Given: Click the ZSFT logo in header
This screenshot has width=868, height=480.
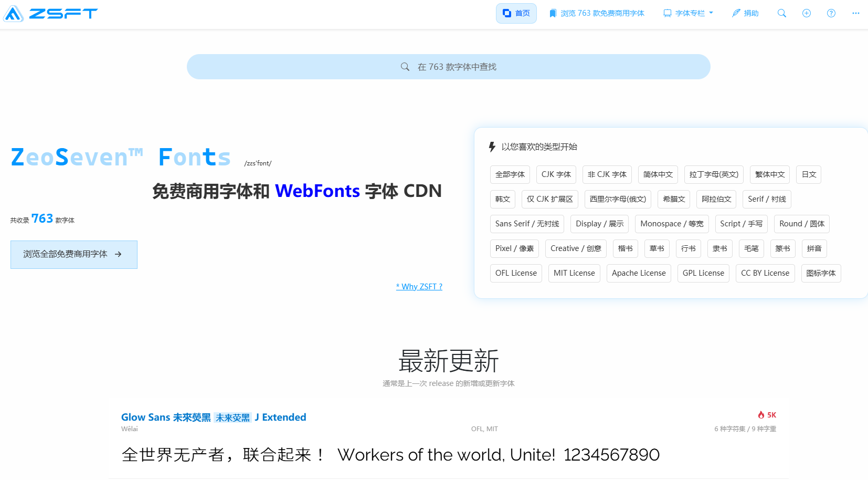Looking at the screenshot, I should pos(50,13).
